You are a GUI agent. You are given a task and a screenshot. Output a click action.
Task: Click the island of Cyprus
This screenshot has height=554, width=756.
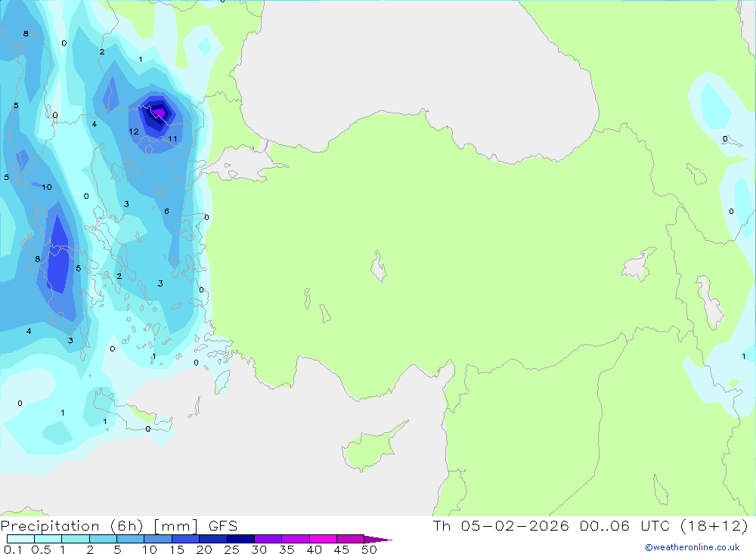point(372,447)
